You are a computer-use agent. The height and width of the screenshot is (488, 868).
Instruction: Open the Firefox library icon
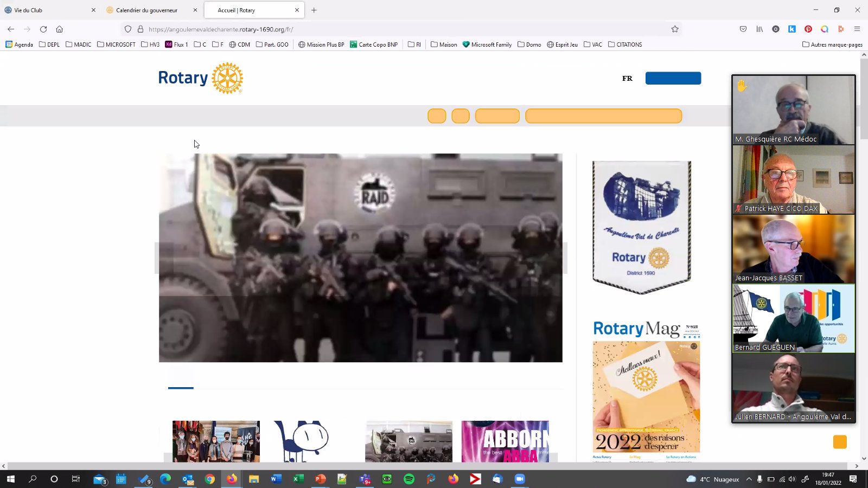pyautogui.click(x=759, y=29)
